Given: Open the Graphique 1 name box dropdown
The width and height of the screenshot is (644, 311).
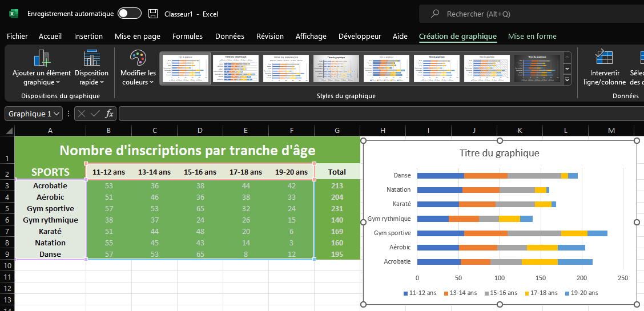Looking at the screenshot, I should [x=57, y=114].
